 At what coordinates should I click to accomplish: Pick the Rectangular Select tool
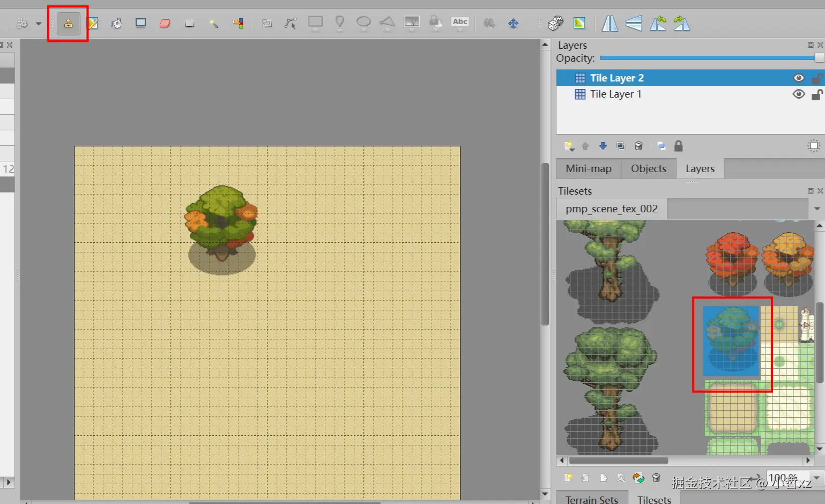click(189, 24)
